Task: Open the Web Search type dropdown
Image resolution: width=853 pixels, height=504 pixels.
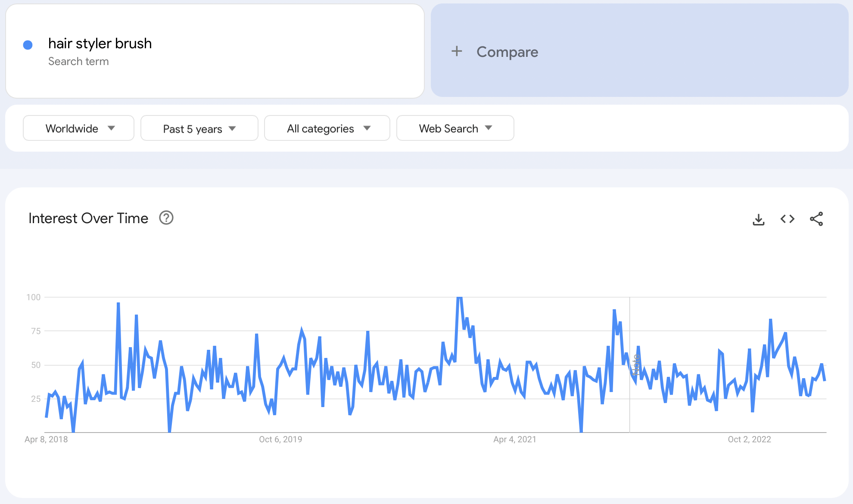Action: pos(455,128)
